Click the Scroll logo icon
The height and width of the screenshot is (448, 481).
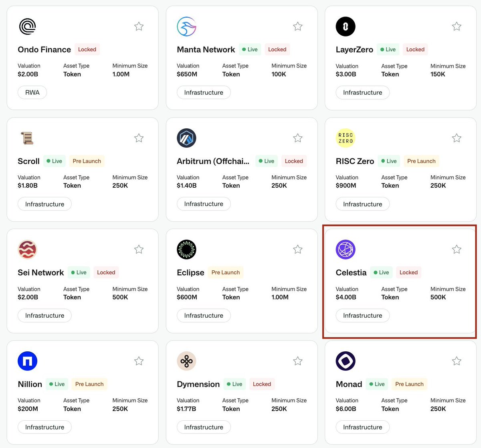pyautogui.click(x=27, y=138)
